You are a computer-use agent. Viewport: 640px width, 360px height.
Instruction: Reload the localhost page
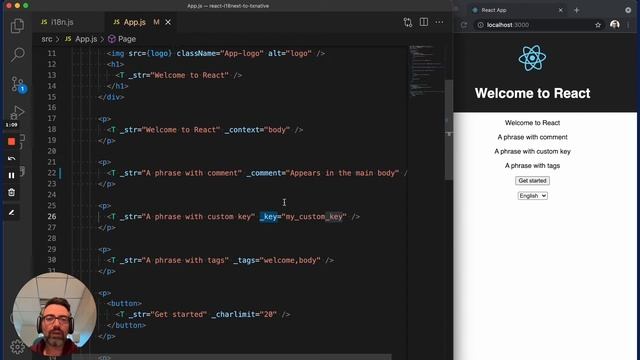[464, 25]
